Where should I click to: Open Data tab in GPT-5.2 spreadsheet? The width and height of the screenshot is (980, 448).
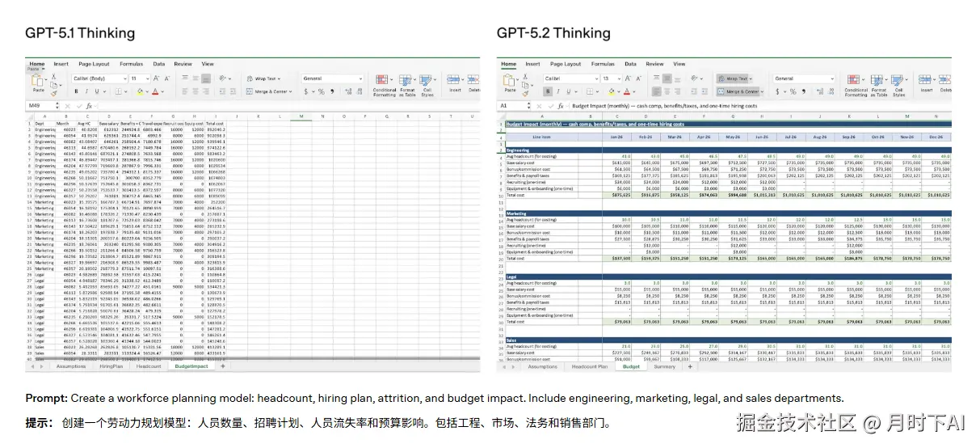(630, 64)
